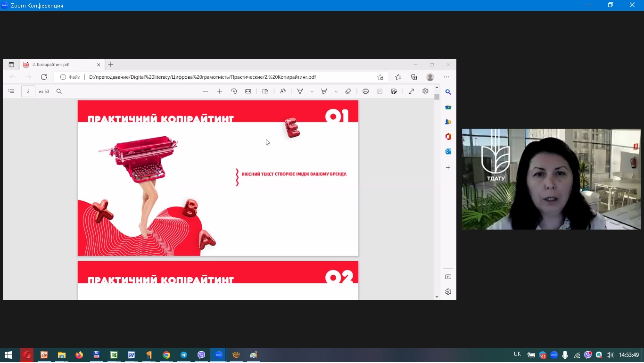Open the sidebar Tools briefcase icon
This screenshot has width=644, height=363.
[448, 107]
